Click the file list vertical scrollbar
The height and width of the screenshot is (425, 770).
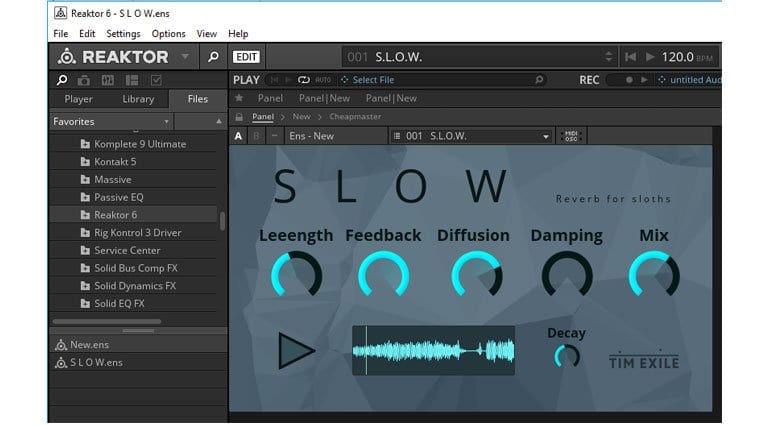point(222,221)
